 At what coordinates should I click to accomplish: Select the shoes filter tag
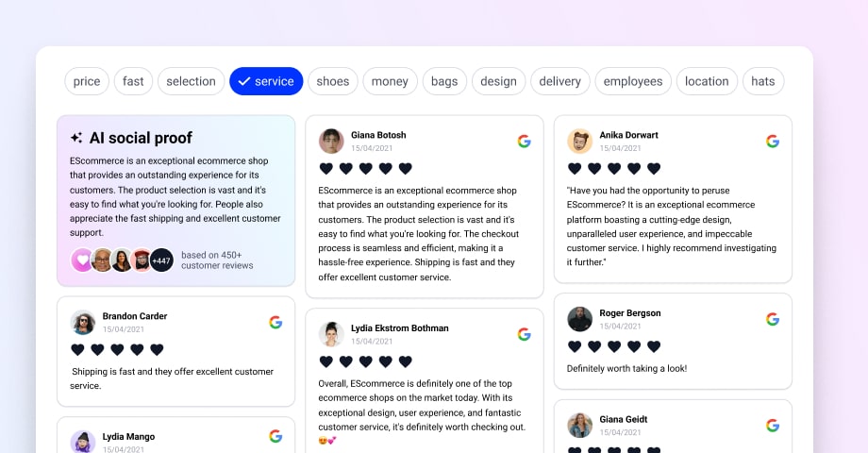coord(333,81)
